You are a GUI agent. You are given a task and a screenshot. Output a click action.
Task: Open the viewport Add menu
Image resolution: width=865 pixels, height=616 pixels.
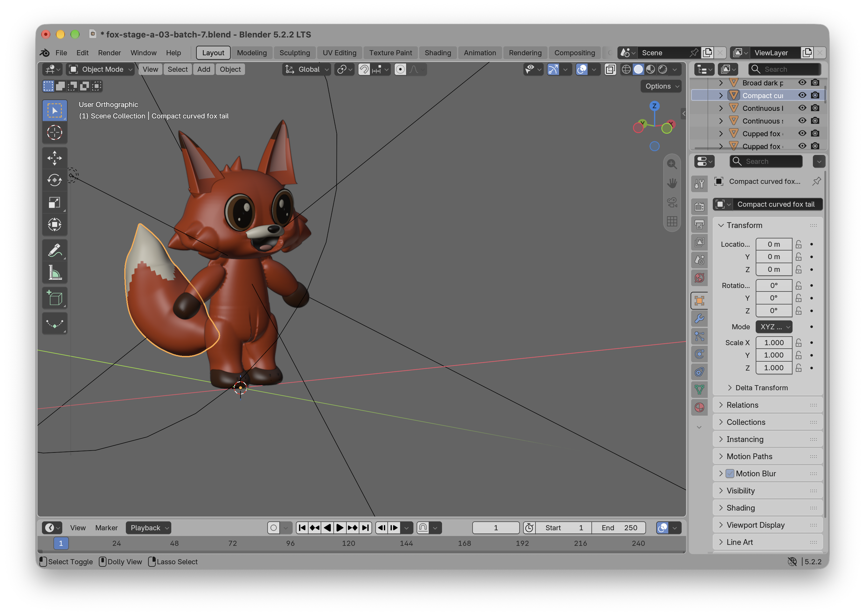[x=203, y=70]
